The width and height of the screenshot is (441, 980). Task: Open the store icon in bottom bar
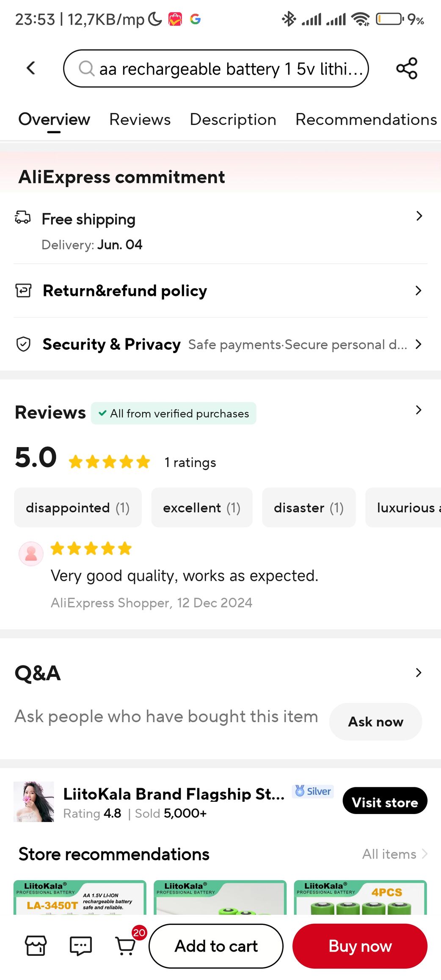pos(36,945)
